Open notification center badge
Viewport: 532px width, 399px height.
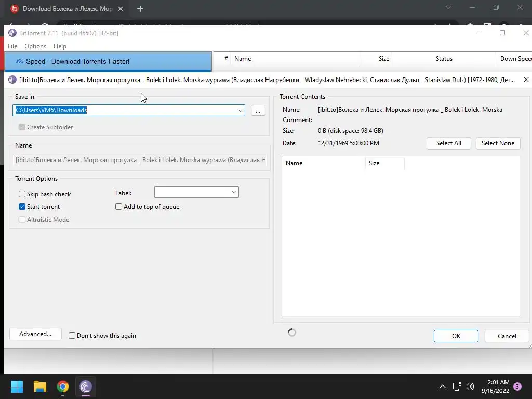coord(517,387)
